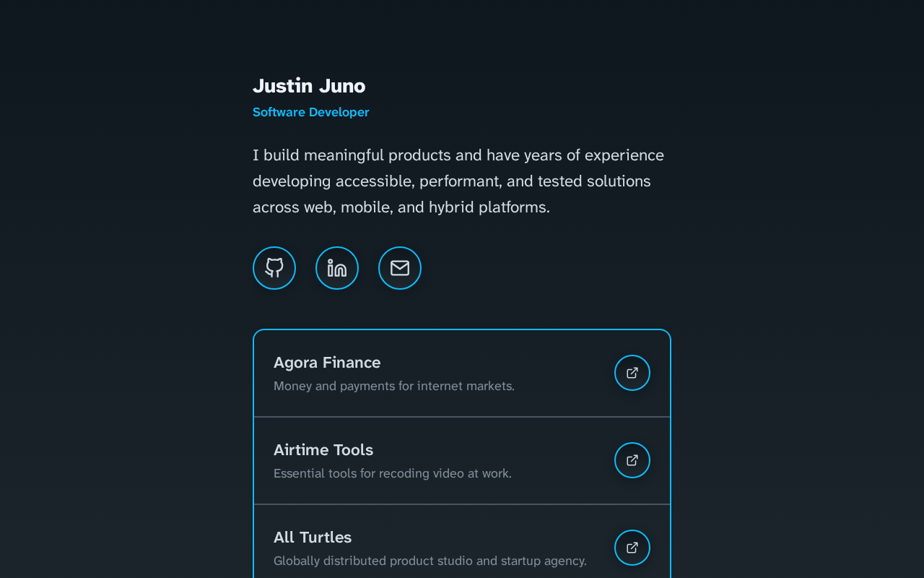Viewport: 924px width, 578px height.
Task: Click the Justin Juno name heading
Action: tap(309, 86)
